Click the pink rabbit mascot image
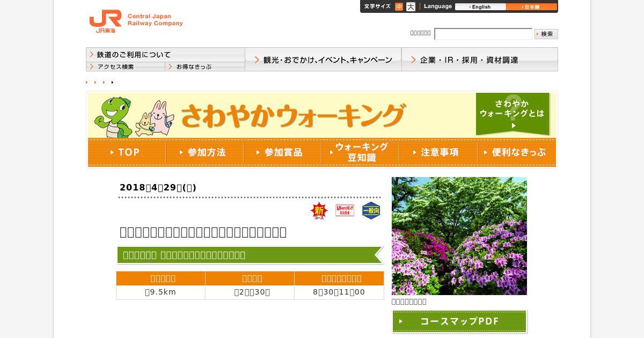644x338 pixels. click(x=162, y=117)
